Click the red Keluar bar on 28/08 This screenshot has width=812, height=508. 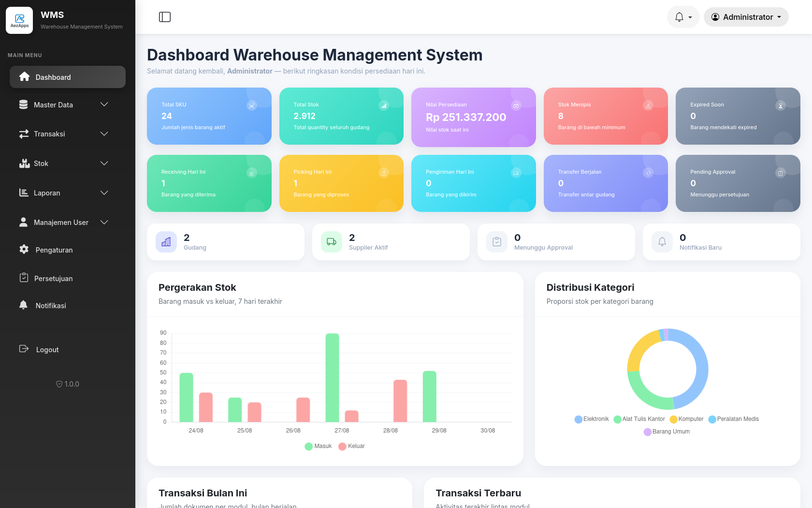[x=400, y=401]
